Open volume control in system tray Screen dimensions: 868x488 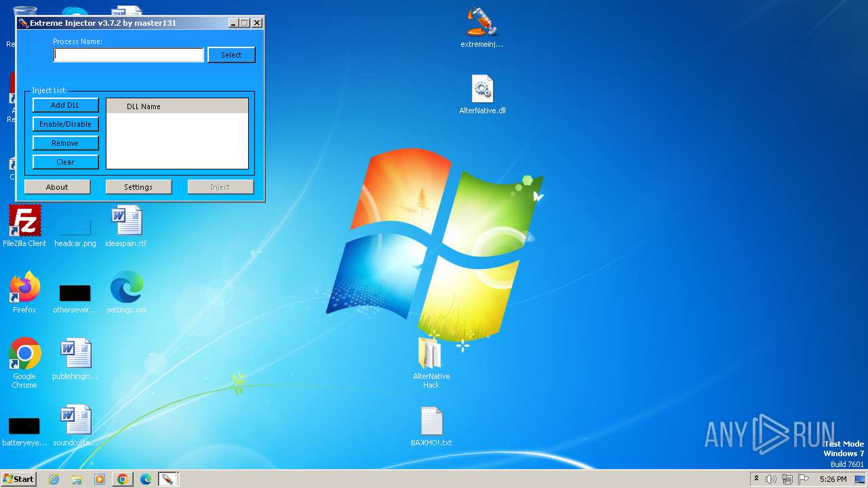pyautogui.click(x=771, y=479)
